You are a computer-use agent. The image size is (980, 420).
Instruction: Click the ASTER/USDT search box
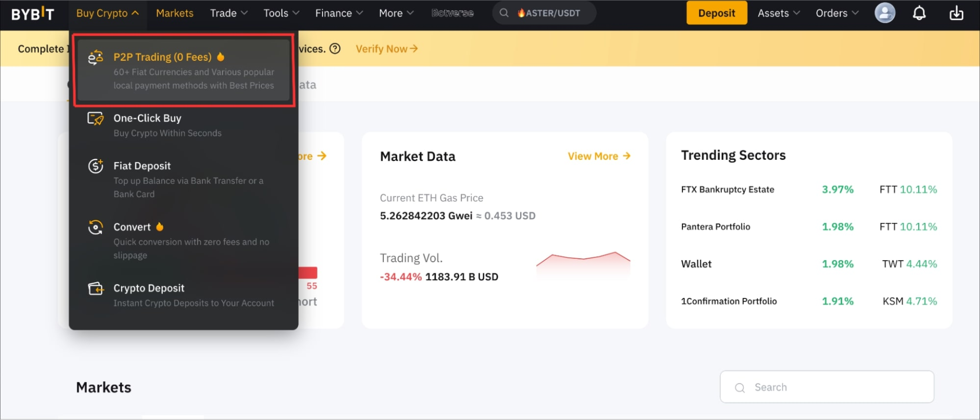[x=544, y=13]
